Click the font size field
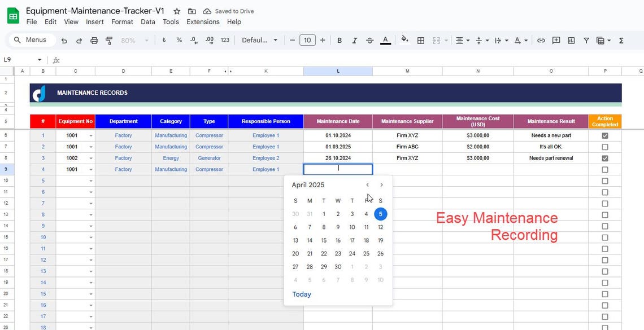 tap(308, 40)
